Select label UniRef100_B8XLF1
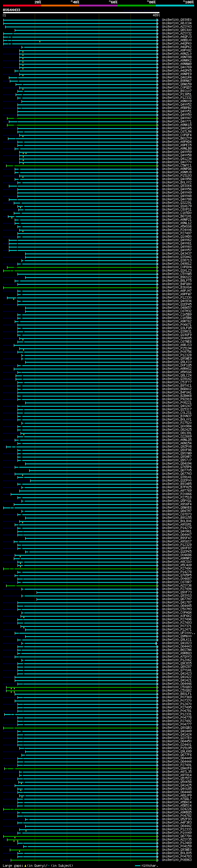 point(177,694)
